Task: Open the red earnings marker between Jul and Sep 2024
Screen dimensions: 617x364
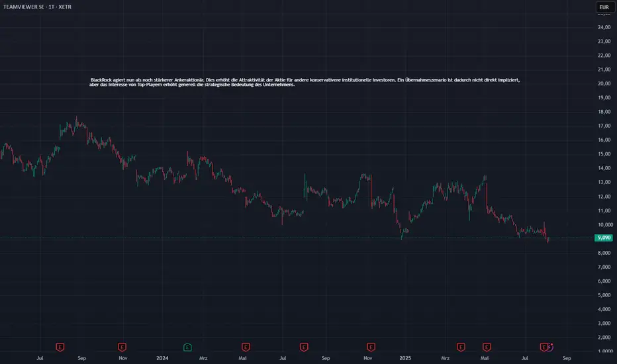Action: click(x=304, y=347)
